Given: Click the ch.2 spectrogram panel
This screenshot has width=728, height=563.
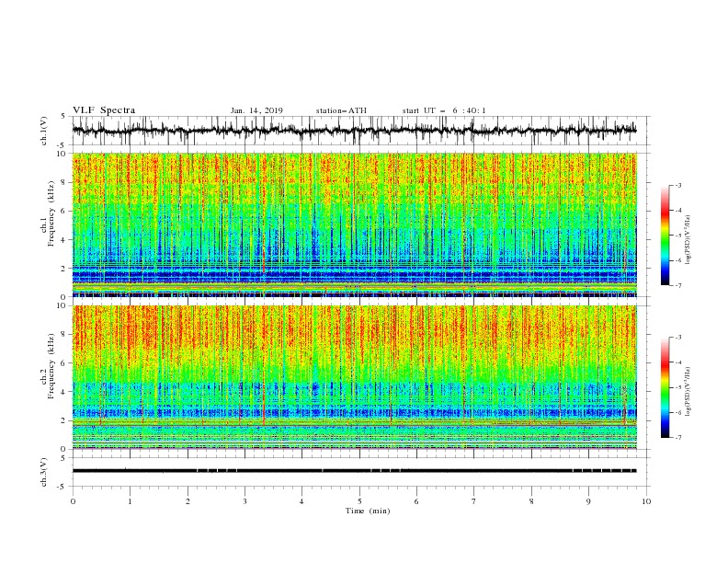Looking at the screenshot, I should (354, 377).
